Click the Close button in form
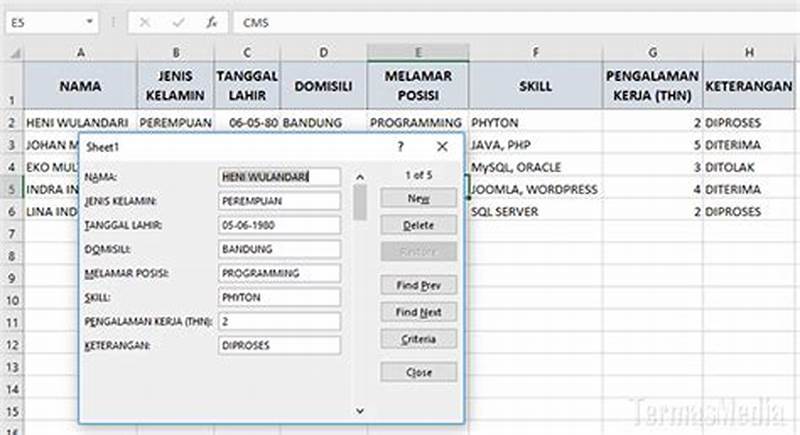 click(418, 372)
